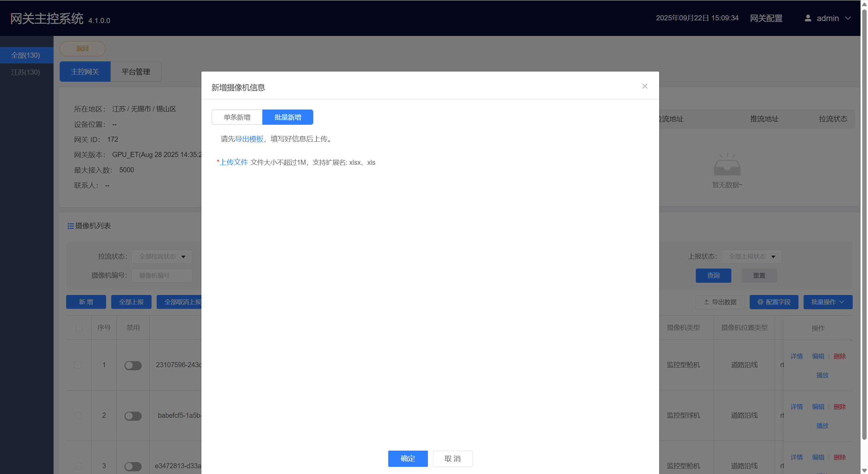Viewport: 868px width, 474px height.
Task: Go back using the 返回 button
Action: click(82, 48)
